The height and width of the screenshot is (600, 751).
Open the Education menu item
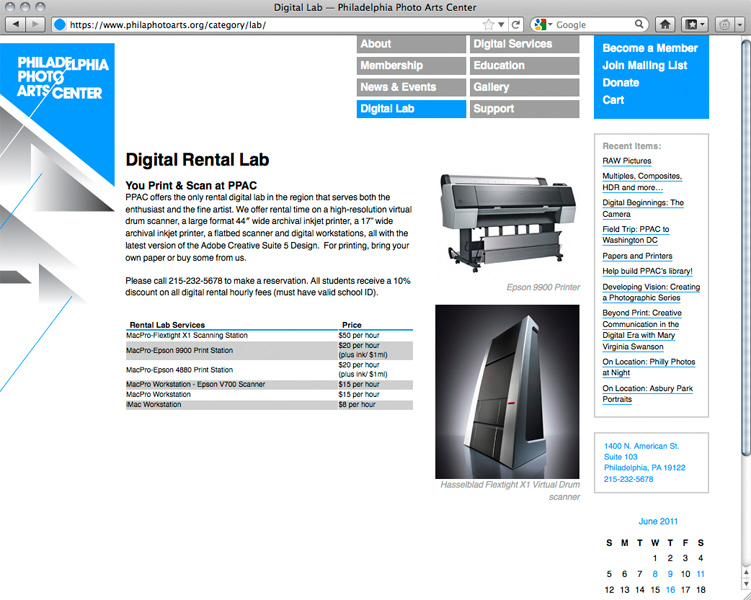tap(524, 66)
